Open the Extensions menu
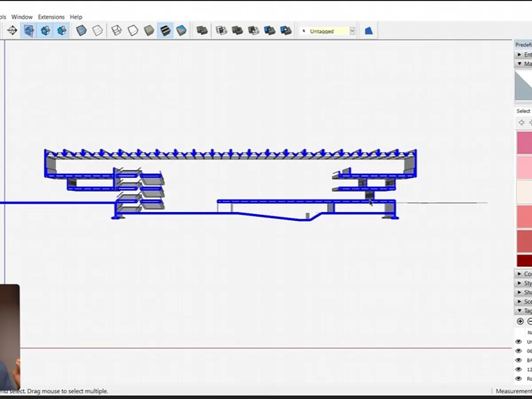 click(x=51, y=17)
